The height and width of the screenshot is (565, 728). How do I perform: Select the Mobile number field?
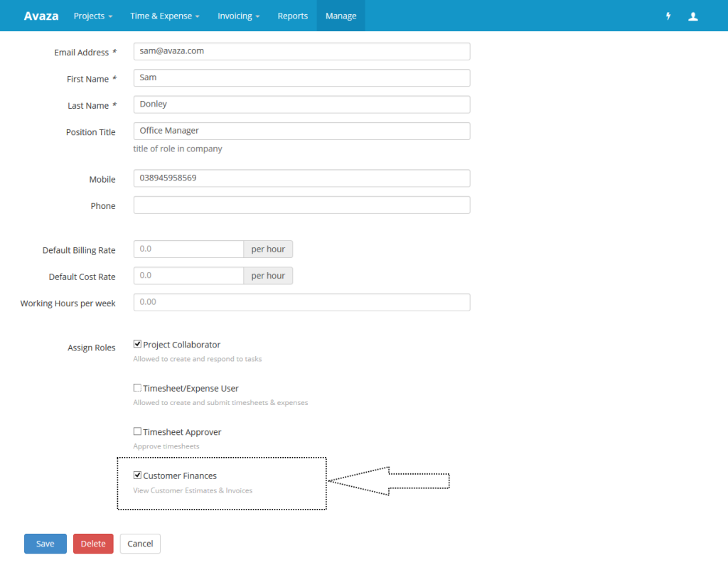point(301,178)
